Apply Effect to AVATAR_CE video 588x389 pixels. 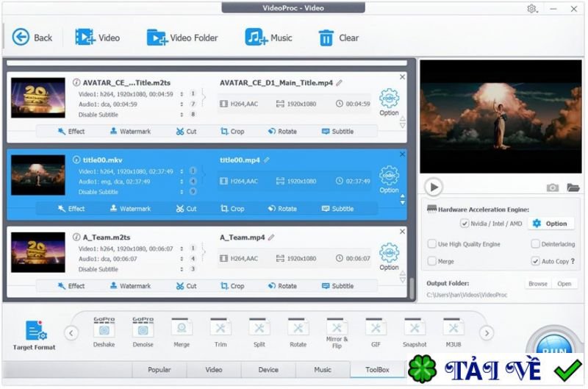click(x=71, y=132)
